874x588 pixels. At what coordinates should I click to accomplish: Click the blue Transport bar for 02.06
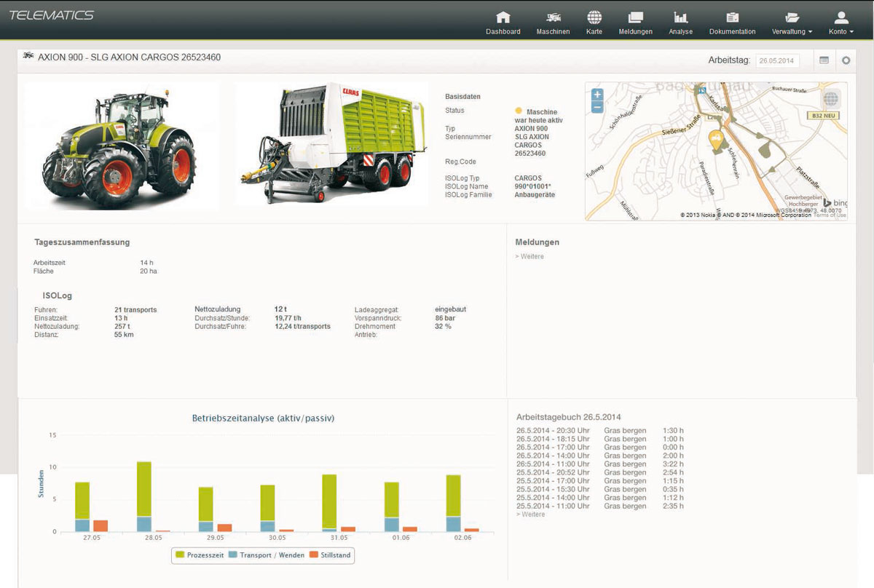coord(453,524)
